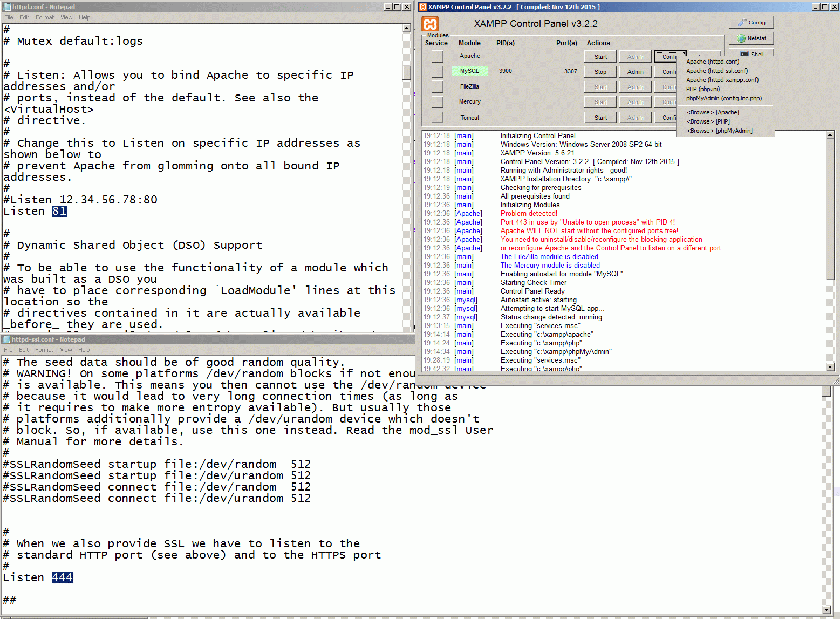Viewport: 840px width, 619px height.
Task: Click the httpd-ssl.conf Notepad title bar icon
Action: click(6, 339)
